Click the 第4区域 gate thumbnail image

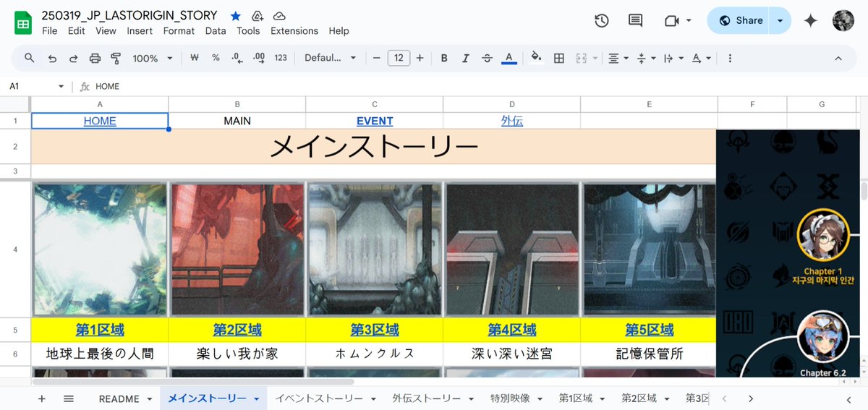coord(512,249)
